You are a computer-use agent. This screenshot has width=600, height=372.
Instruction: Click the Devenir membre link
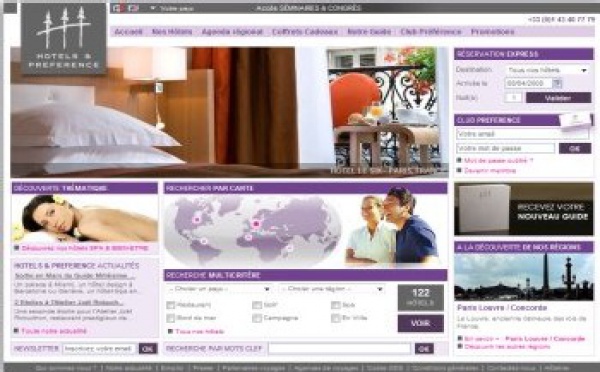point(490,171)
